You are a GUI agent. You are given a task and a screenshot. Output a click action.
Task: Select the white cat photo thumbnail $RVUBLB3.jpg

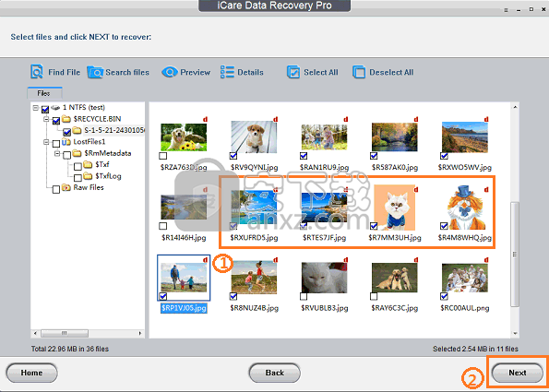(x=324, y=278)
